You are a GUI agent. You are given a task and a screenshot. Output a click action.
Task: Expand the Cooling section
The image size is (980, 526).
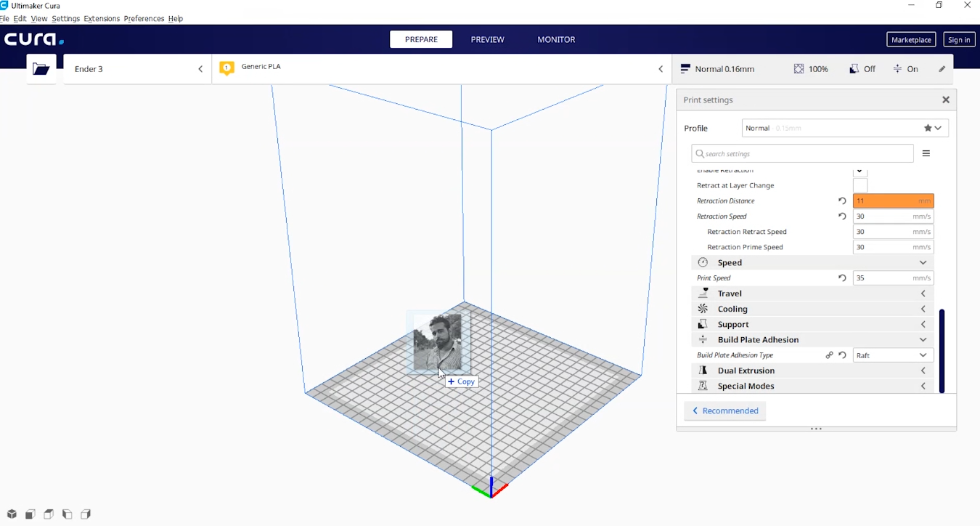[x=923, y=309]
